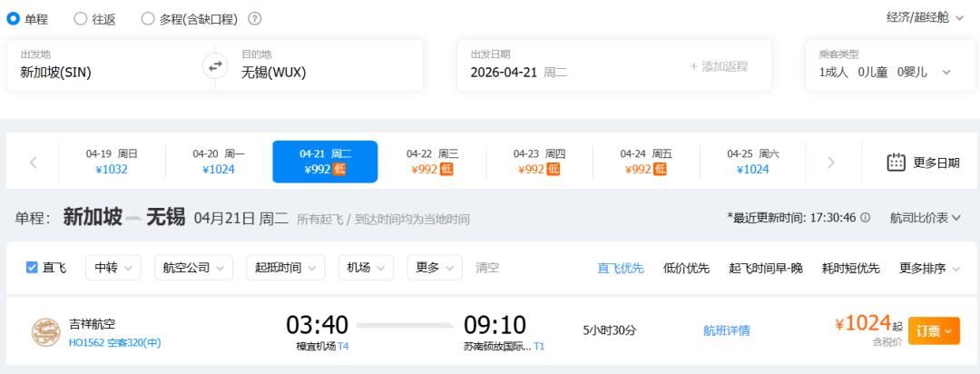
Task: Go to previous dates with left arrow
Action: (x=34, y=162)
